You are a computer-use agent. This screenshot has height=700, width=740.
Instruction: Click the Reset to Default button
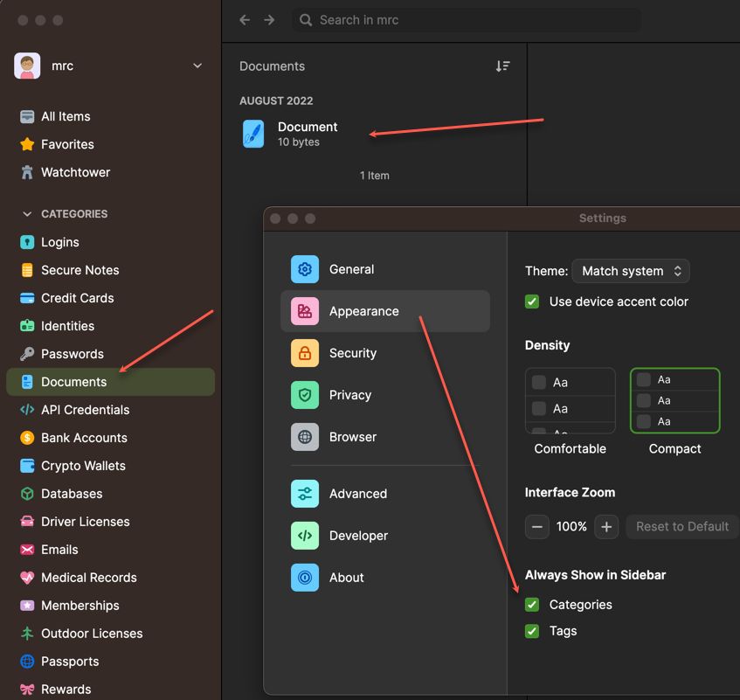point(681,526)
